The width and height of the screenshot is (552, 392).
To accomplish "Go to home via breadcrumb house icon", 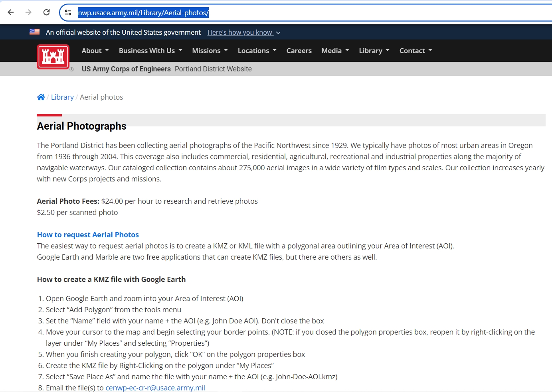I will pos(41,97).
